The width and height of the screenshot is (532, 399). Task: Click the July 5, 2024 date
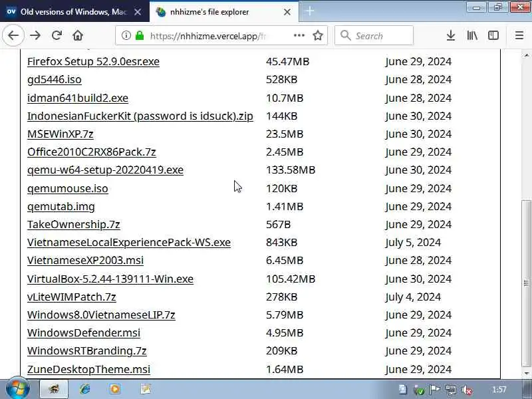413,243
